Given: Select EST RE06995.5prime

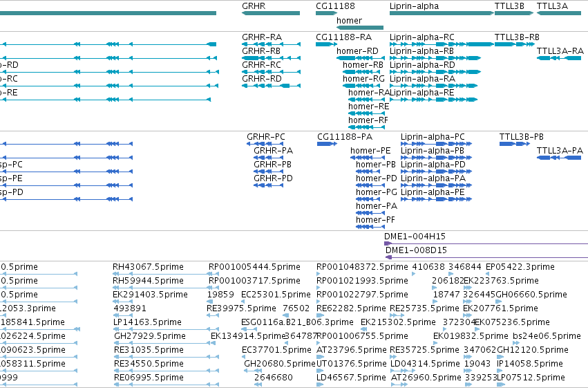Looking at the screenshot, I should [149, 378].
